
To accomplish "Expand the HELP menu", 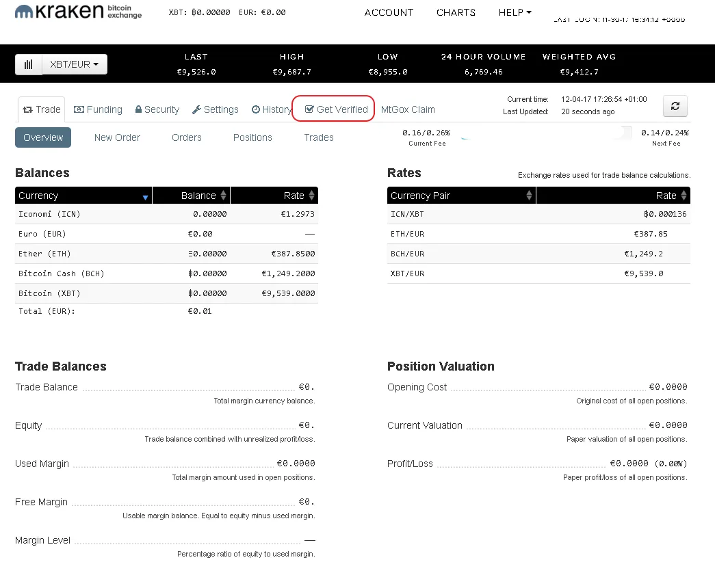I will [515, 12].
